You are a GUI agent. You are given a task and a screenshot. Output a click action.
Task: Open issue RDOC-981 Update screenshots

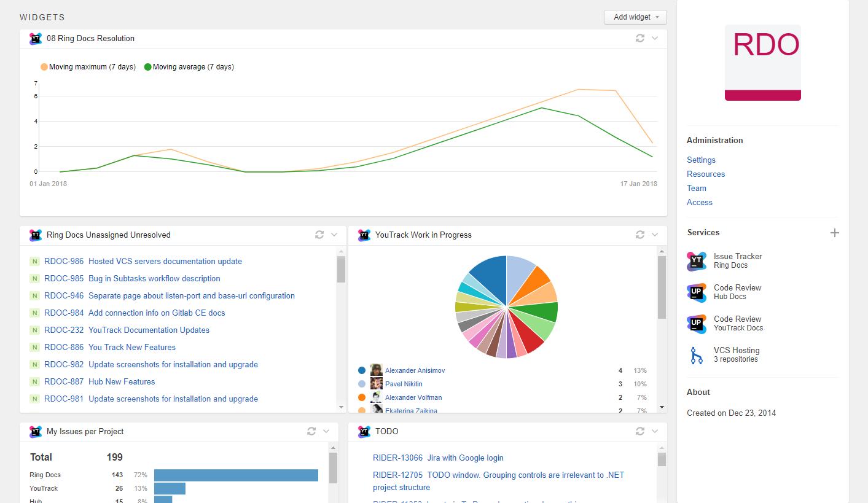click(x=151, y=399)
